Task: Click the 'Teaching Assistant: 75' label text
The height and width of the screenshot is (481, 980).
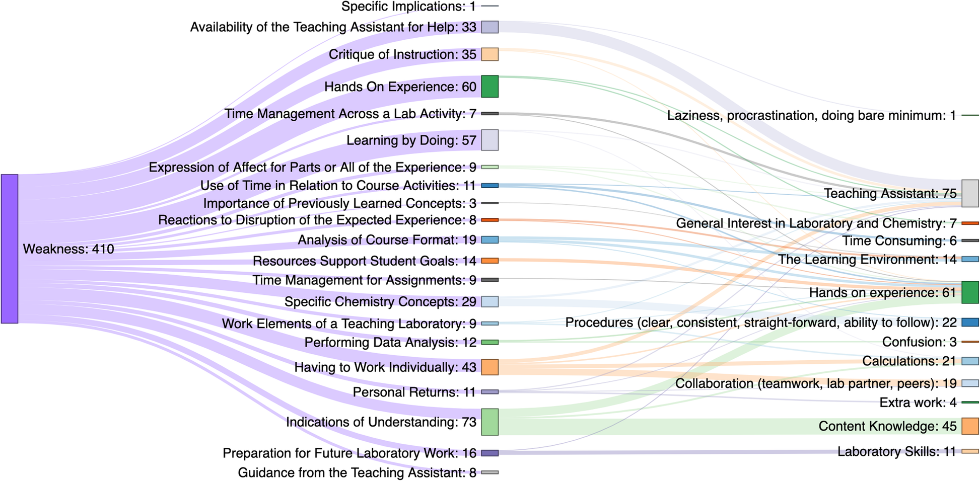Action: pos(890,193)
